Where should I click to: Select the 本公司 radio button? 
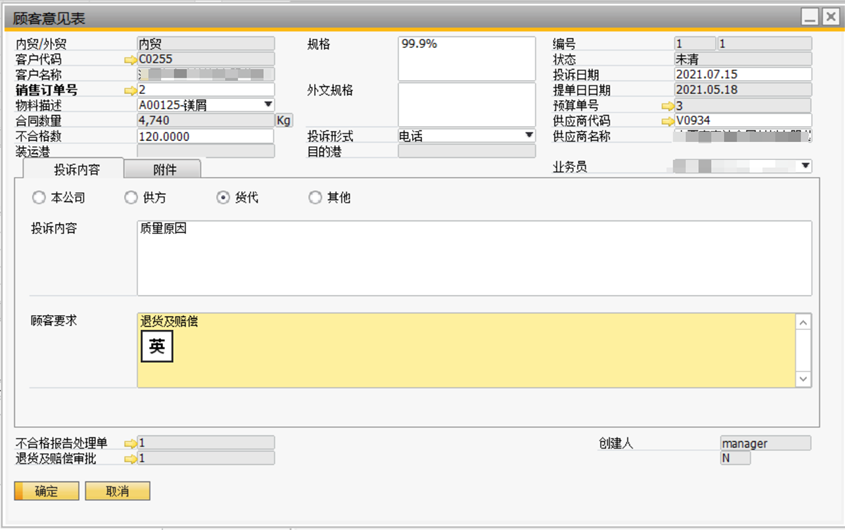click(39, 197)
